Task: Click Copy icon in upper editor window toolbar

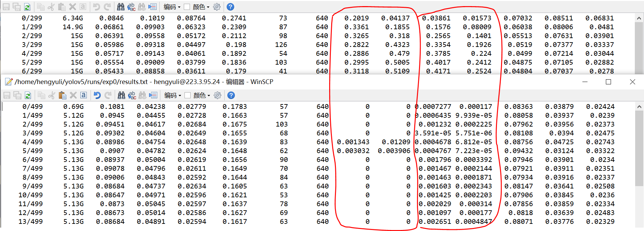Action: [x=41, y=7]
